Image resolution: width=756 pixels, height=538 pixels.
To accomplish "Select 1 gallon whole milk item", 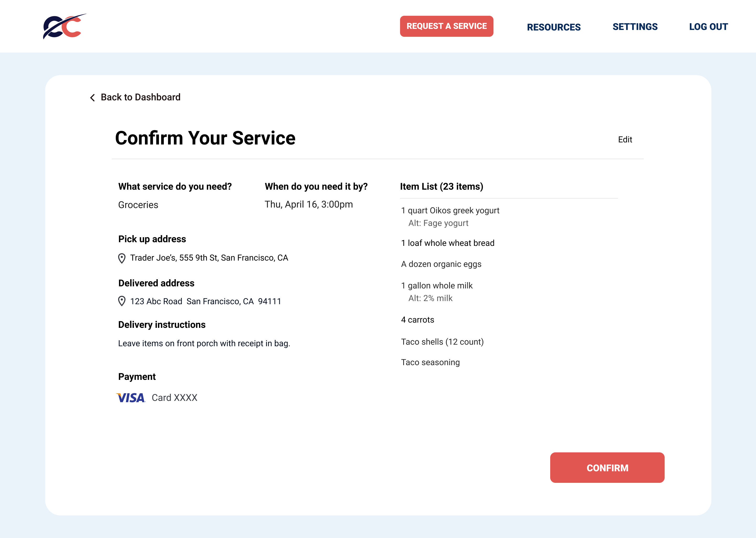I will pos(437,286).
